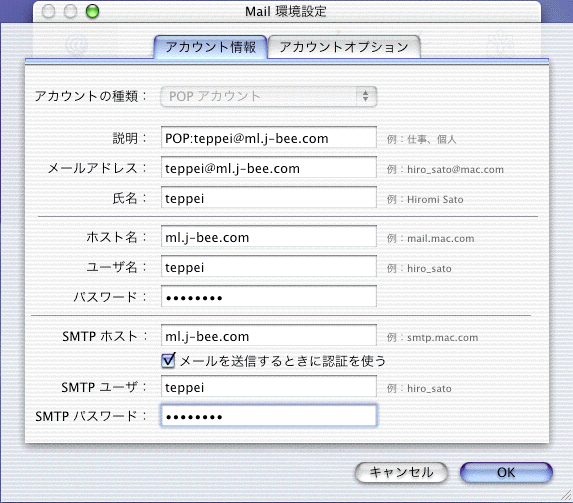This screenshot has width=573, height=503.
Task: Click the green zoom window button
Action: click(92, 11)
